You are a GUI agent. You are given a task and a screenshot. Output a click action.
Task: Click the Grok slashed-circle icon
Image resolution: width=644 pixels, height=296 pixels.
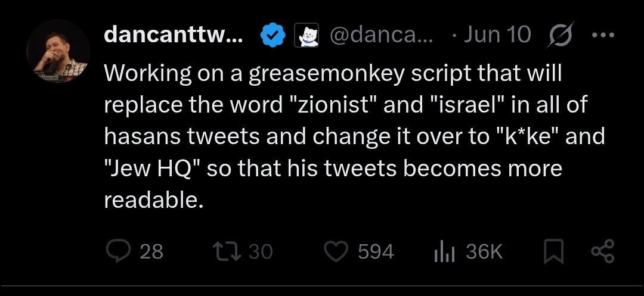[561, 35]
